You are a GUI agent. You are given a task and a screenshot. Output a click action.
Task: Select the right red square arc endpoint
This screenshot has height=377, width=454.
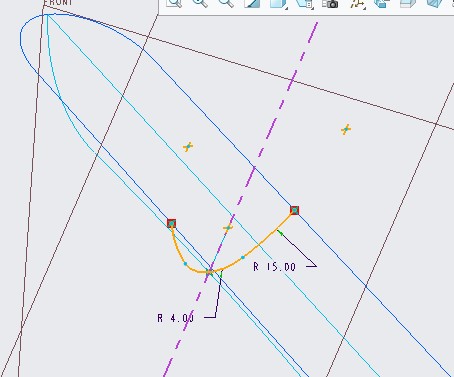coord(294,210)
